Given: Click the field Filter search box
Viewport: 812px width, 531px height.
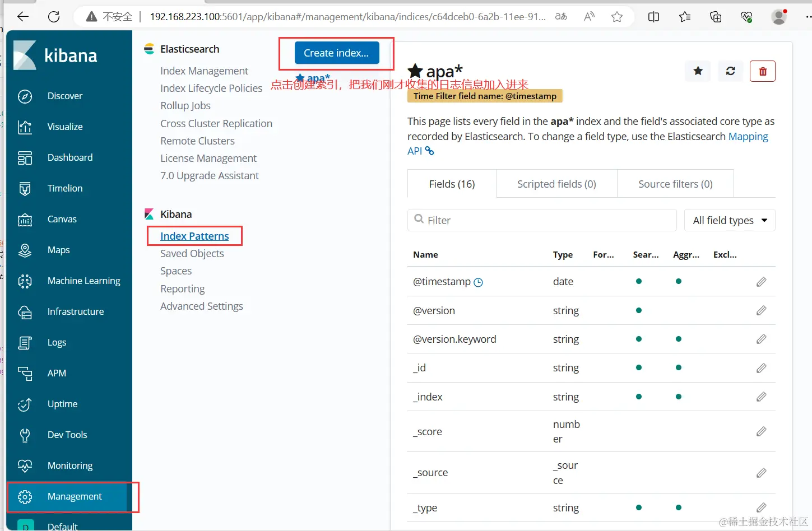Looking at the screenshot, I should tap(542, 221).
